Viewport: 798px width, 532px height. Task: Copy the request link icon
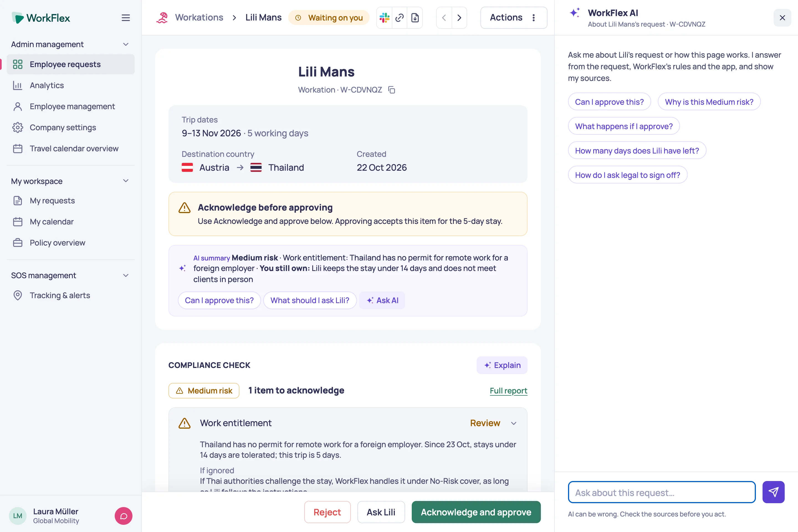pyautogui.click(x=400, y=18)
